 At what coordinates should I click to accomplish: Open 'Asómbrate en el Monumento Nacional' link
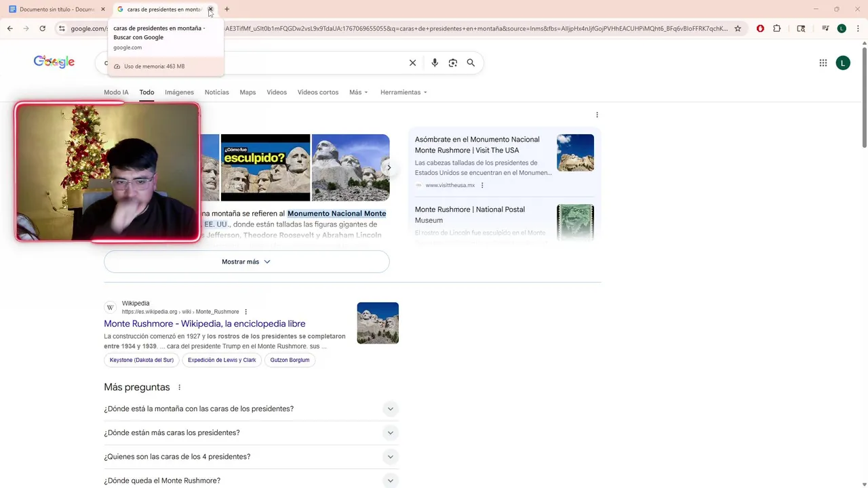[477, 145]
